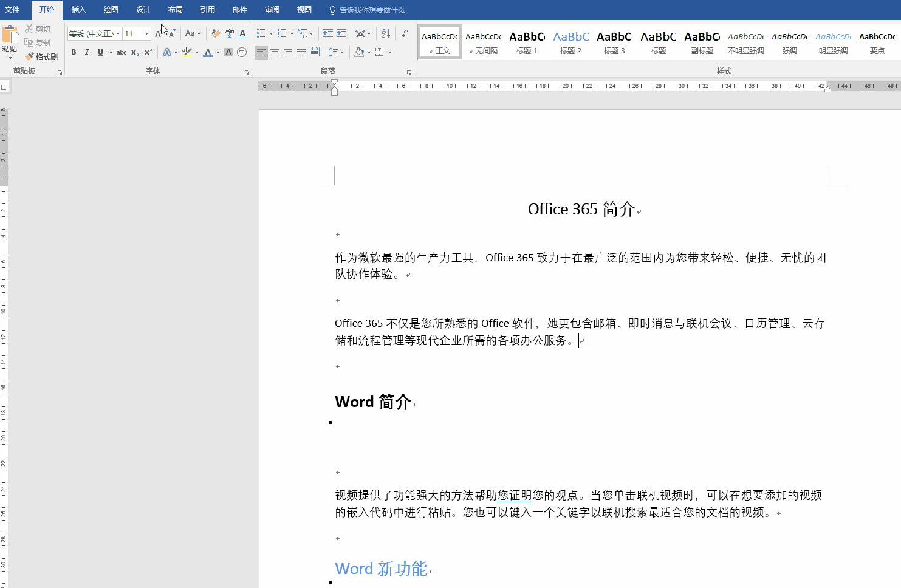Click the 告诉我你想要做什么 search box
This screenshot has width=901, height=588.
click(x=372, y=10)
